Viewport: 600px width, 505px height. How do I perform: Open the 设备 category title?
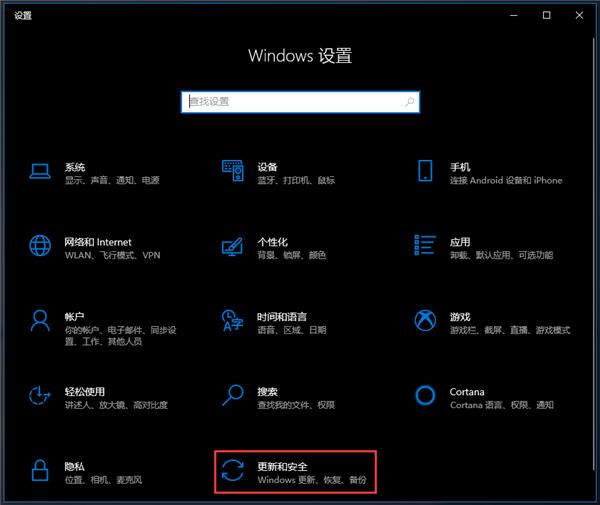point(267,167)
